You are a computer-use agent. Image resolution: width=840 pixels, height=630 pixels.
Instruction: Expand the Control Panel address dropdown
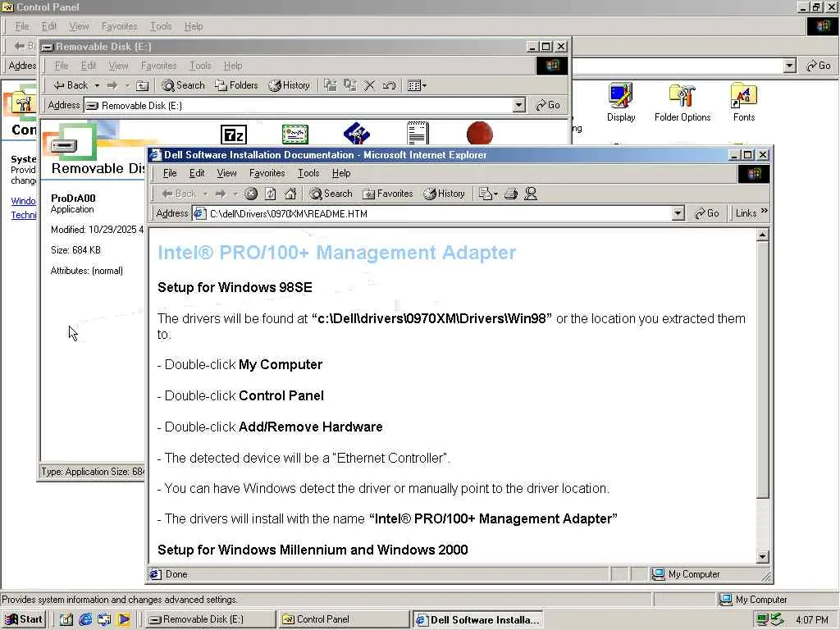(789, 66)
